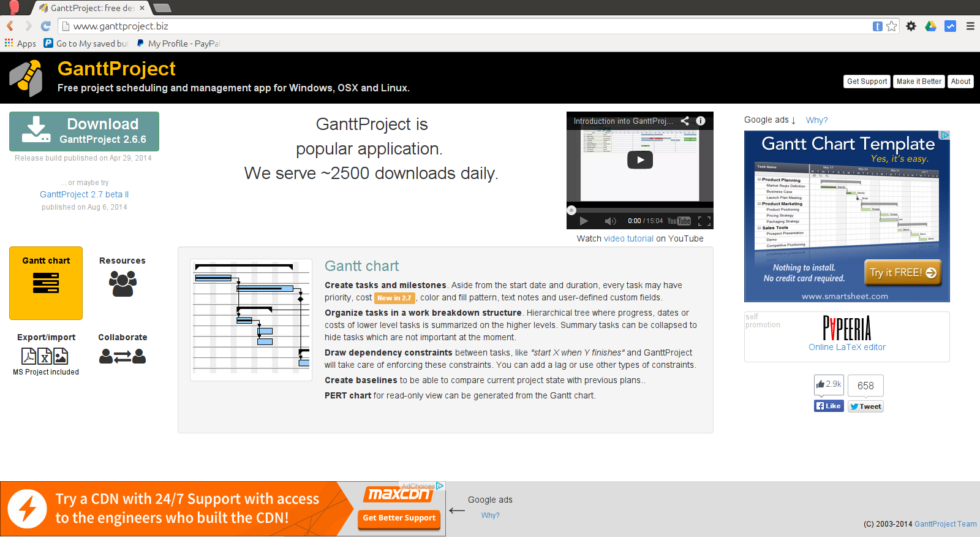The height and width of the screenshot is (537, 980).
Task: Open Chrome hamburger menu
Action: pyautogui.click(x=970, y=26)
